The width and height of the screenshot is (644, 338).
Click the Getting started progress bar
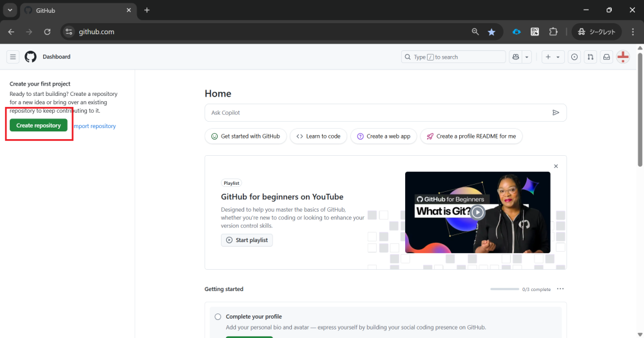(504, 289)
